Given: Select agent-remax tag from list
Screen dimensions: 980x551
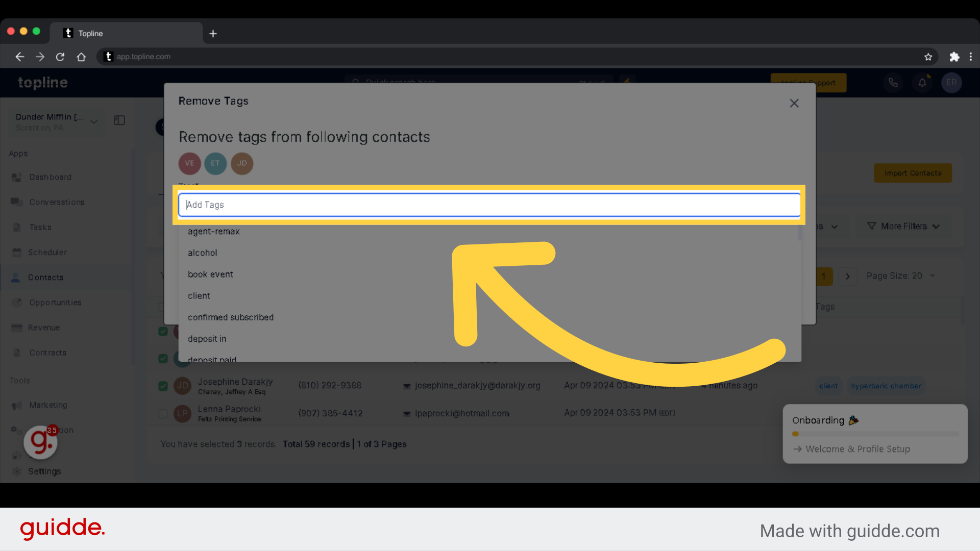Looking at the screenshot, I should pyautogui.click(x=213, y=231).
